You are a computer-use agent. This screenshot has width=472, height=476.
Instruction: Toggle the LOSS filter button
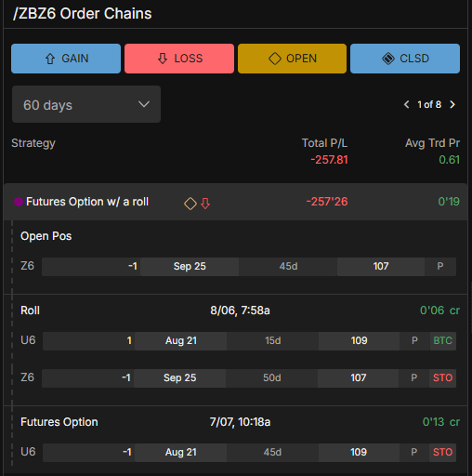coord(179,59)
